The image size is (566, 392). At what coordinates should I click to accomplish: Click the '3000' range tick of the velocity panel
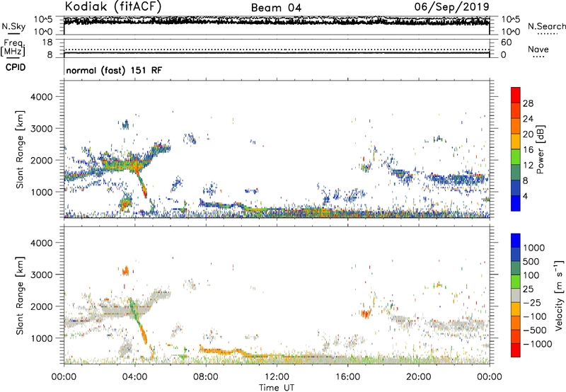41,275
